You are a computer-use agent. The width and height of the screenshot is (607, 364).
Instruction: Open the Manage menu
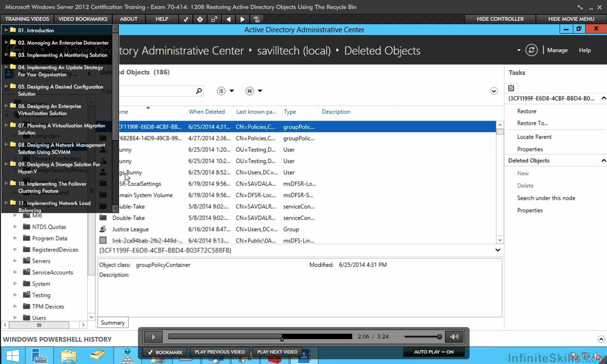tap(557, 50)
